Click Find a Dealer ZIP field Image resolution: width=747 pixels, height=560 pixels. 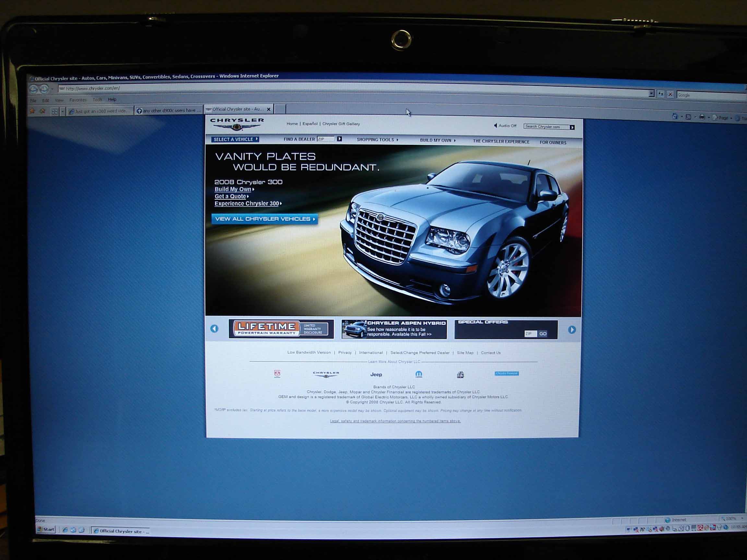point(326,139)
